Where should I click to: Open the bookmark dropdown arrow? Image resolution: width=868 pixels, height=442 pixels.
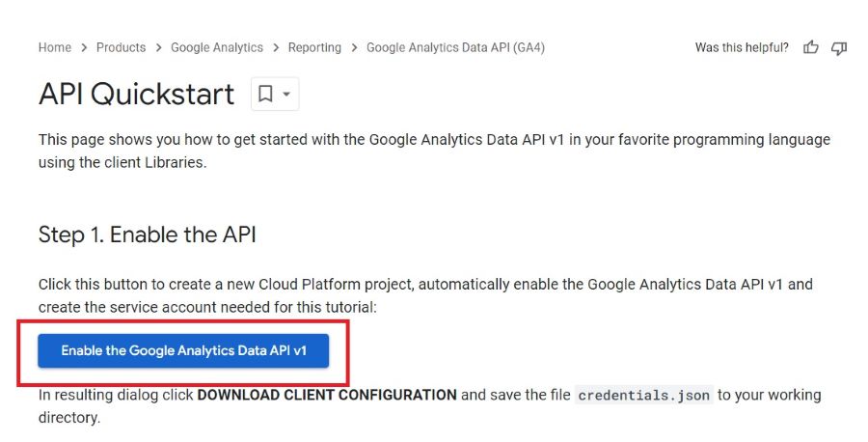286,95
